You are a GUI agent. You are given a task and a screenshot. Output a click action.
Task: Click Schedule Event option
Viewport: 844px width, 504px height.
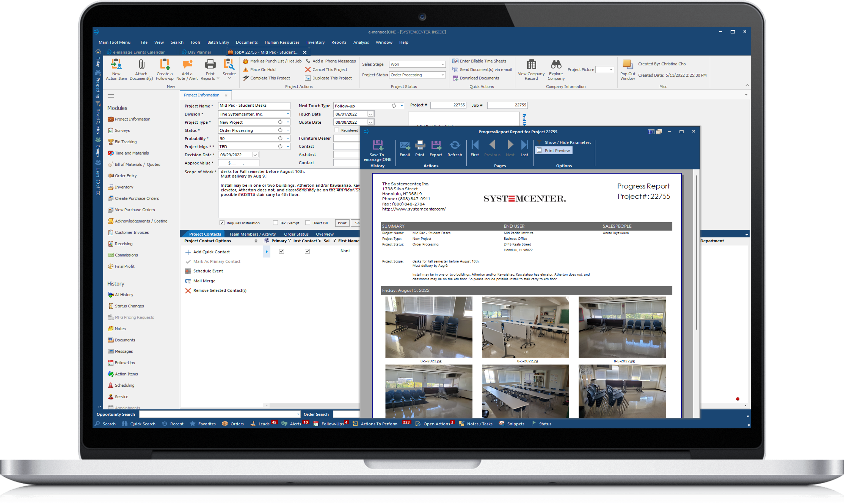click(x=204, y=271)
